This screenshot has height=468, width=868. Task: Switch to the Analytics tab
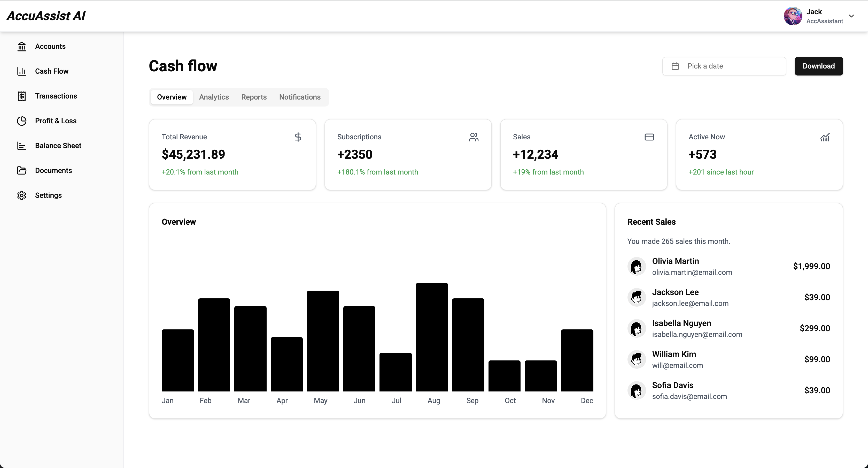214,97
